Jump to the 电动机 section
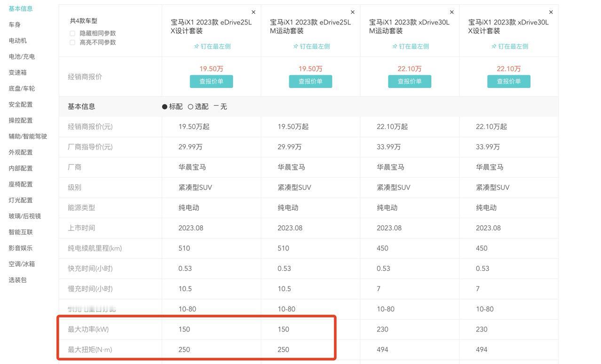The height and width of the screenshot is (364, 601). point(17,40)
